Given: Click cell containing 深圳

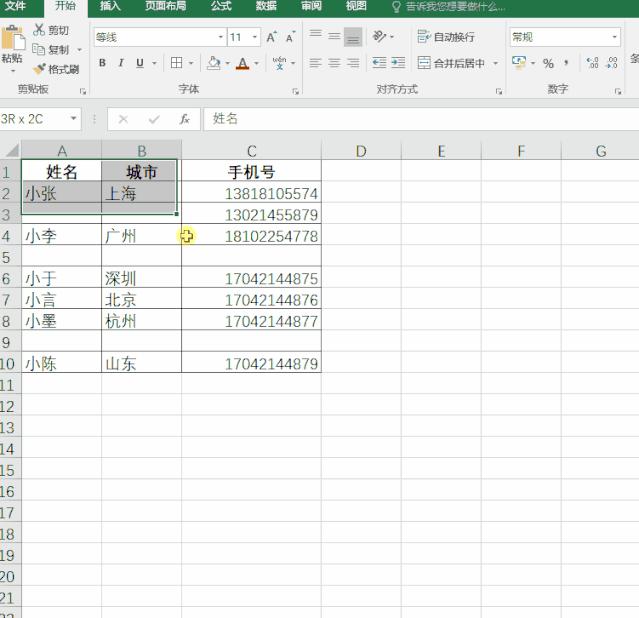Looking at the screenshot, I should pyautogui.click(x=141, y=278).
